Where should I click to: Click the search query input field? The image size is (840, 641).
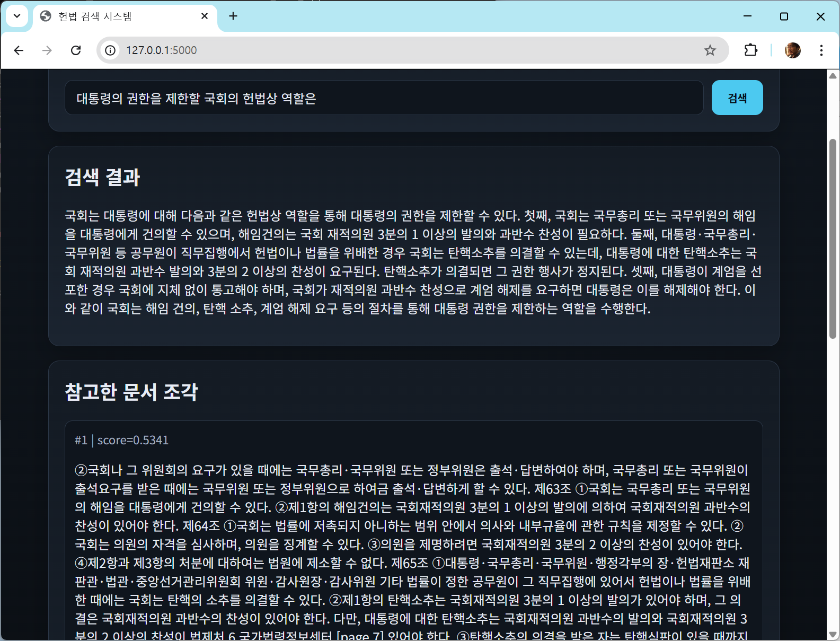[x=384, y=98]
